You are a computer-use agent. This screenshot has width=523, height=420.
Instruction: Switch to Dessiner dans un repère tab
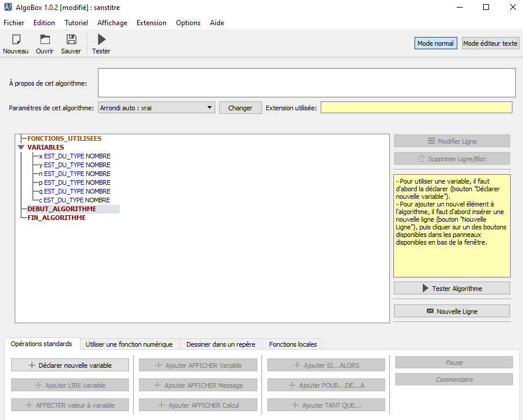[221, 344]
